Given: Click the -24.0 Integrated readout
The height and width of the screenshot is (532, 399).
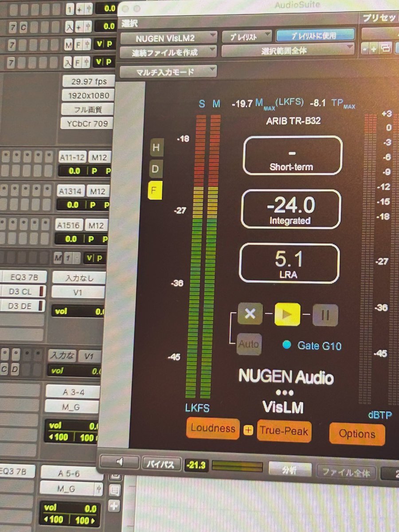Looking at the screenshot, I should click(x=290, y=209).
